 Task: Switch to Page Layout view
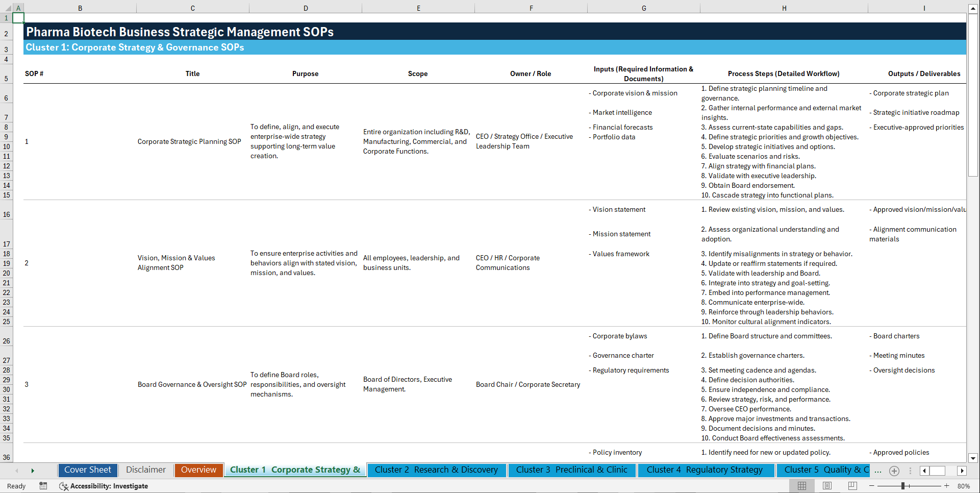(x=827, y=486)
